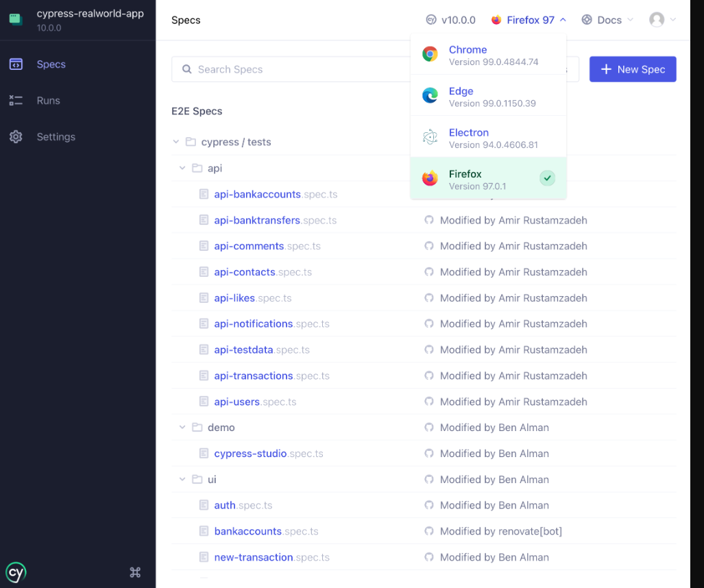Click the project icon beside cypress-realworld-app
Screen dimensions: 704x588
(16, 19)
